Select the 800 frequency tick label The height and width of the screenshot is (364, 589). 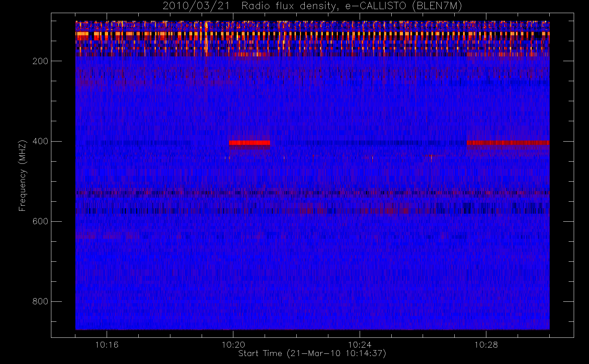(x=40, y=301)
